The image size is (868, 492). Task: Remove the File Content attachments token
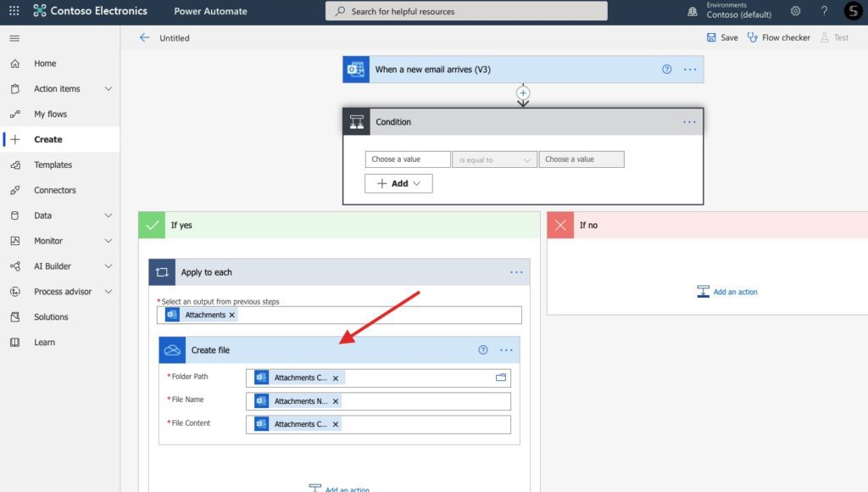click(x=336, y=424)
